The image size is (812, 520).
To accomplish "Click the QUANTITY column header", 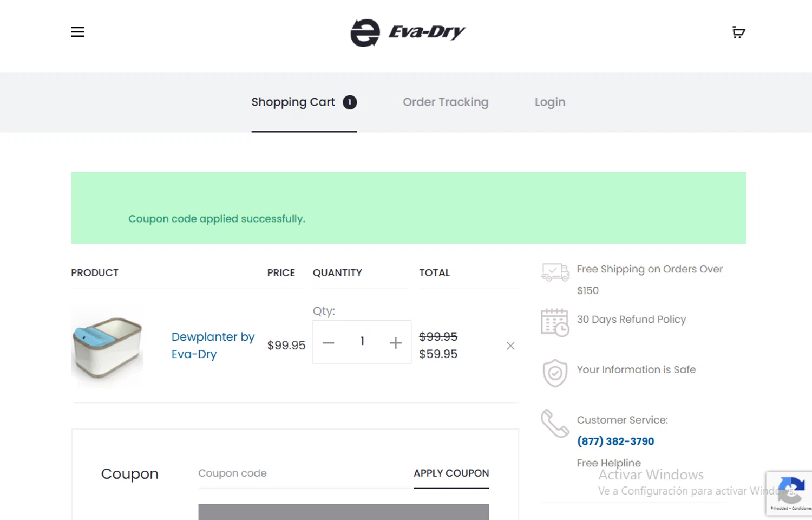I will [337, 273].
